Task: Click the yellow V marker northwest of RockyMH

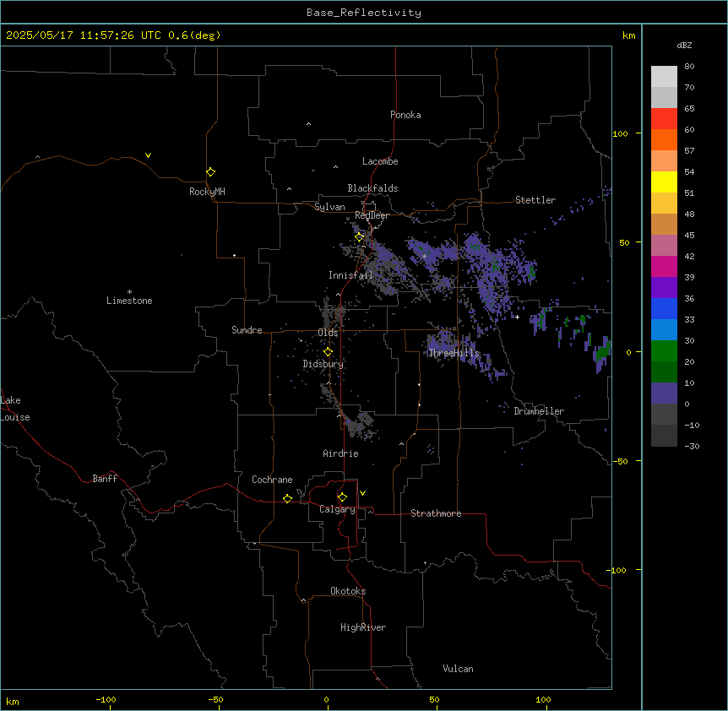Action: click(x=148, y=155)
